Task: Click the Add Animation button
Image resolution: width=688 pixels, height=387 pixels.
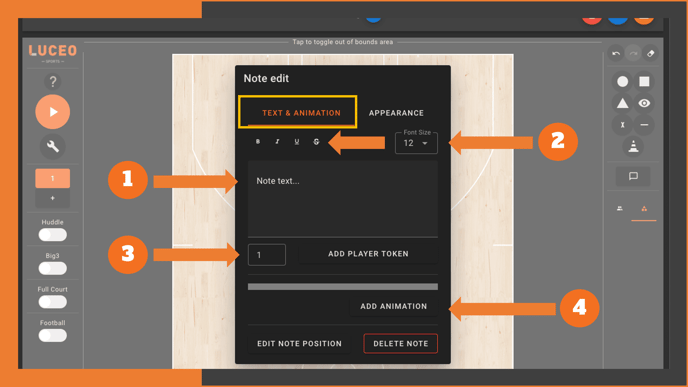Action: click(x=394, y=306)
